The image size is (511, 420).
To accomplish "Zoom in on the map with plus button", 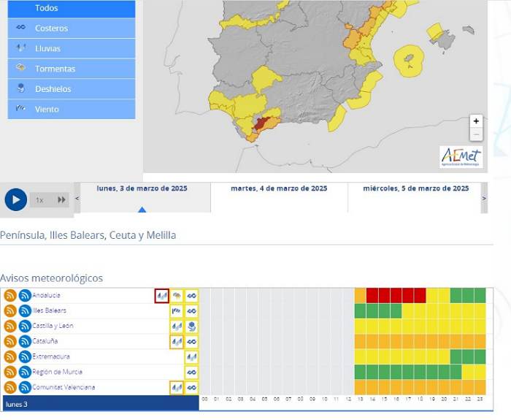I will tap(476, 121).
